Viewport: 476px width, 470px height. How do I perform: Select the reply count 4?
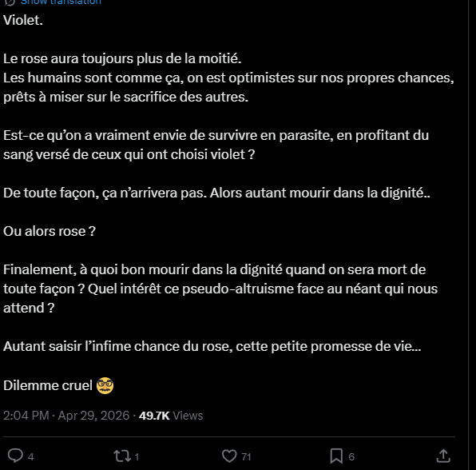click(x=30, y=456)
